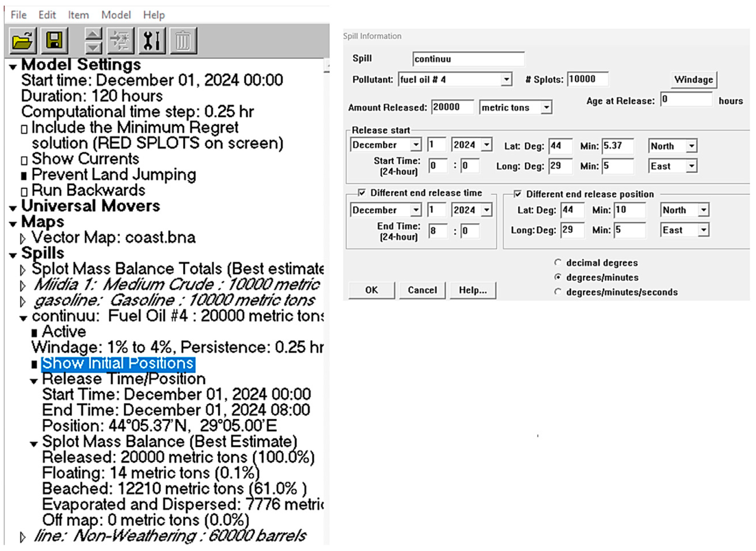Click the # Splots input field
Viewport: 756px width, 551px height.
click(x=587, y=79)
